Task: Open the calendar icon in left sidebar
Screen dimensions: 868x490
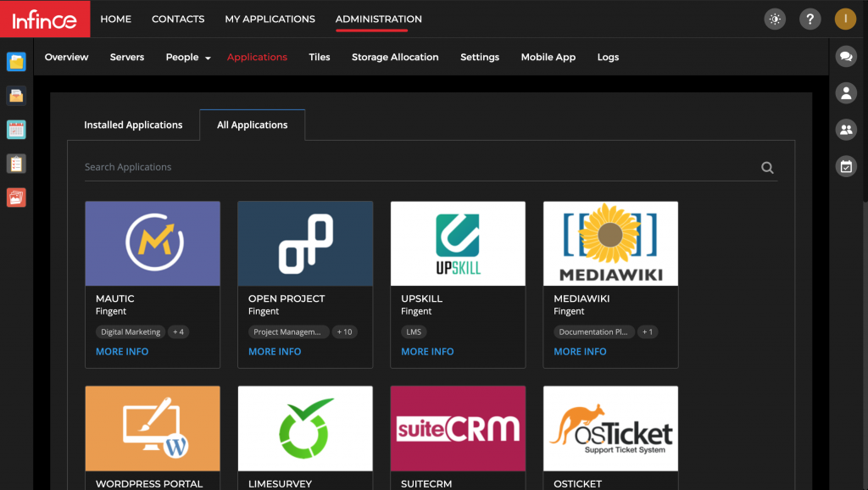Action: tap(16, 130)
